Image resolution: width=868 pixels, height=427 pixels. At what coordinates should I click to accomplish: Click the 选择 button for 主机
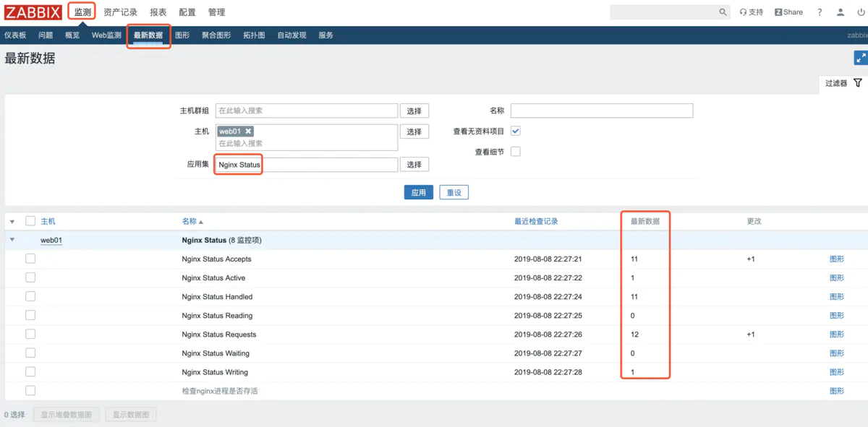[414, 131]
